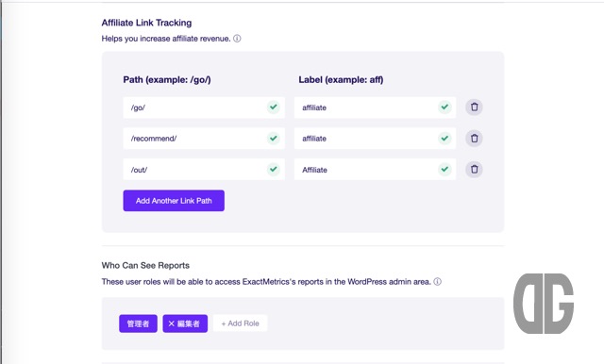Click the DG watermark logo
This screenshot has width=604, height=364.
click(544, 304)
